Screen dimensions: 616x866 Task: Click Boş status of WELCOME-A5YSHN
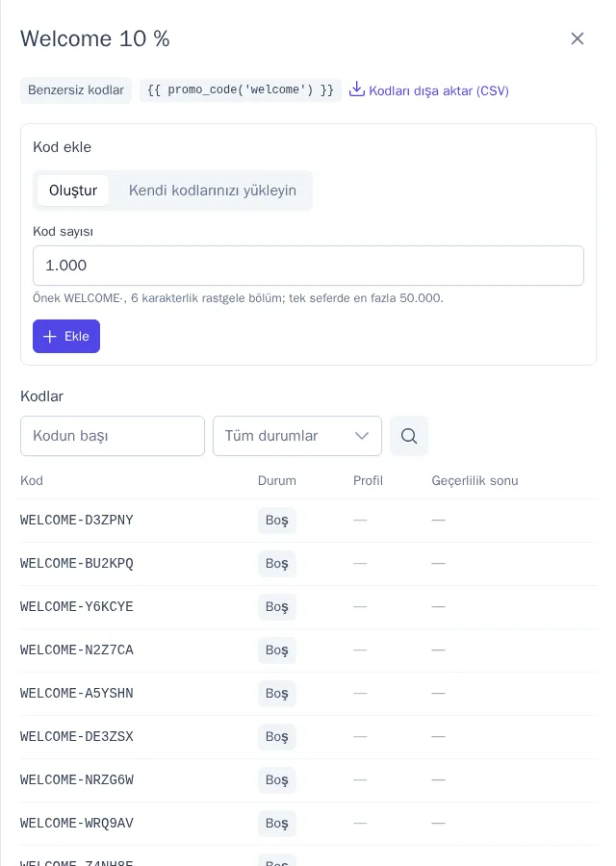click(277, 693)
